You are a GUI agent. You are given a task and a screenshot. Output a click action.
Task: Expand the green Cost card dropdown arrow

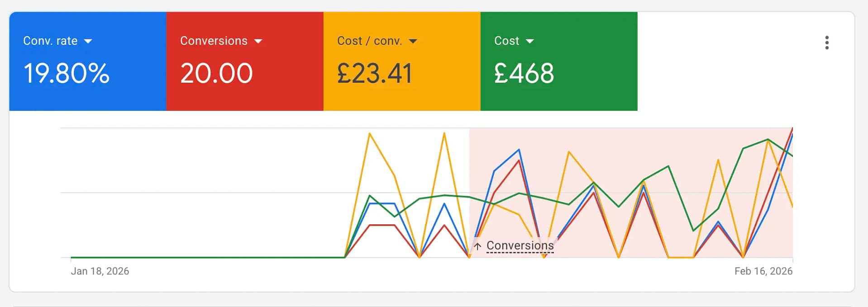[530, 41]
